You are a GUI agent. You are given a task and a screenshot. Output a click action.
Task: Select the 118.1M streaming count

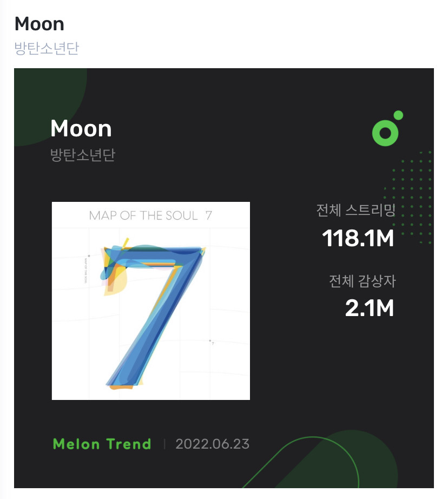pyautogui.click(x=358, y=238)
